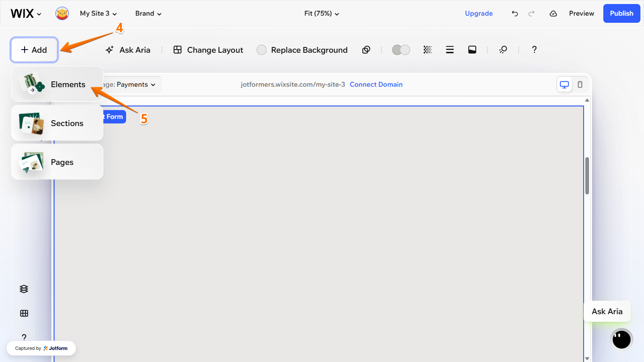
Task: Click the half-filled rectangle icon
Action: point(472,50)
